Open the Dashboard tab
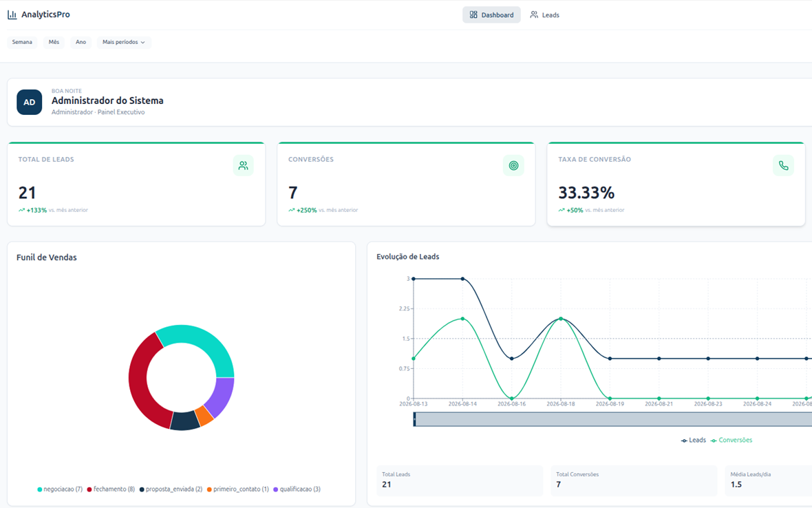The height and width of the screenshot is (508, 812). pyautogui.click(x=491, y=15)
